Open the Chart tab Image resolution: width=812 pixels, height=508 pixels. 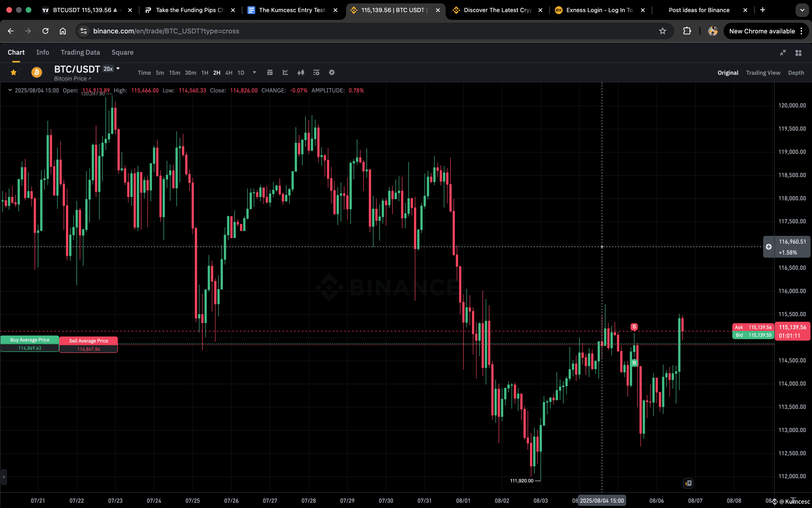click(16, 52)
